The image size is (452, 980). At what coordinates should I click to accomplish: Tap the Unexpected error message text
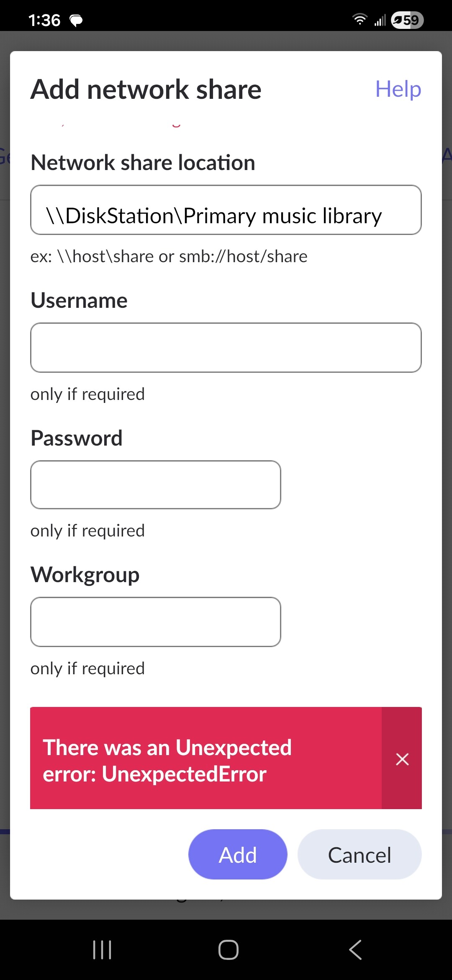167,760
